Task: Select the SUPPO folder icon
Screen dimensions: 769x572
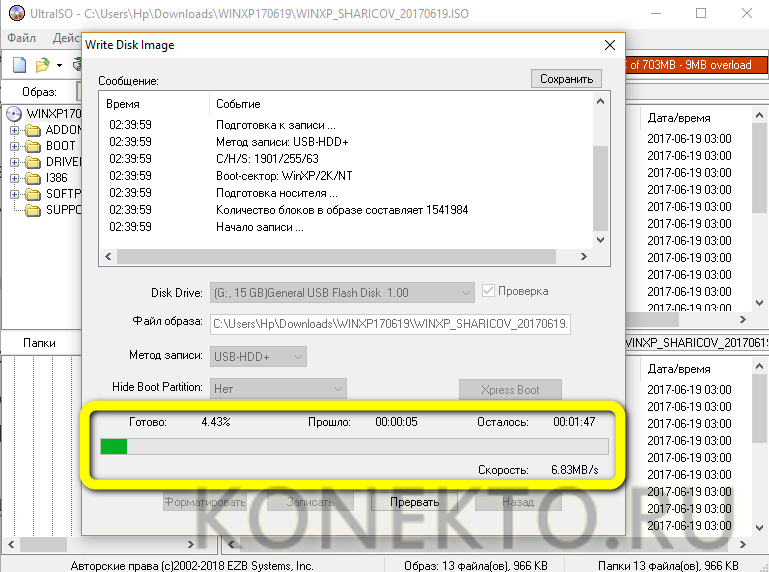Action: tap(33, 210)
